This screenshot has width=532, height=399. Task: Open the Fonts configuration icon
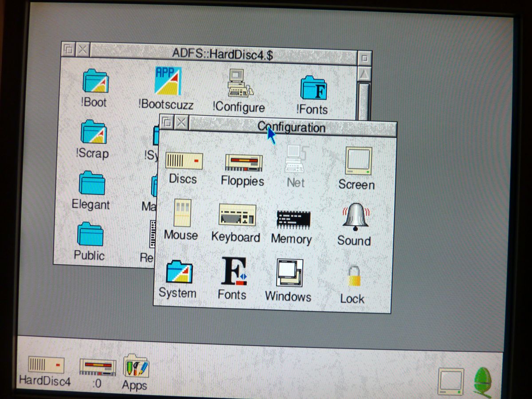pos(234,271)
